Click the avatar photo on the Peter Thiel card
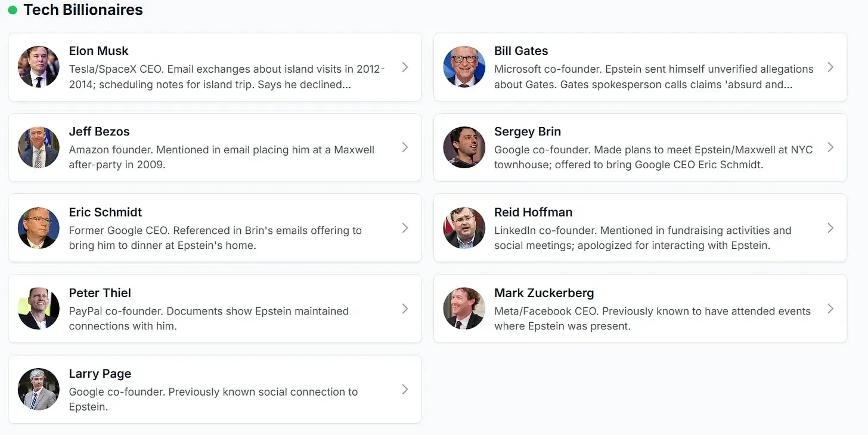This screenshot has width=868, height=435. pos(39,308)
